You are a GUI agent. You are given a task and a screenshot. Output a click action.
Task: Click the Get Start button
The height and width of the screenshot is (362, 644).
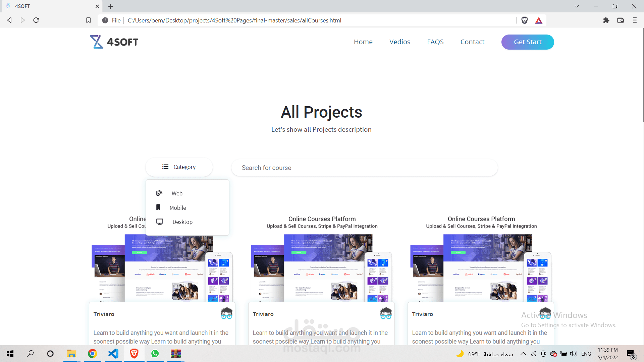[527, 42]
